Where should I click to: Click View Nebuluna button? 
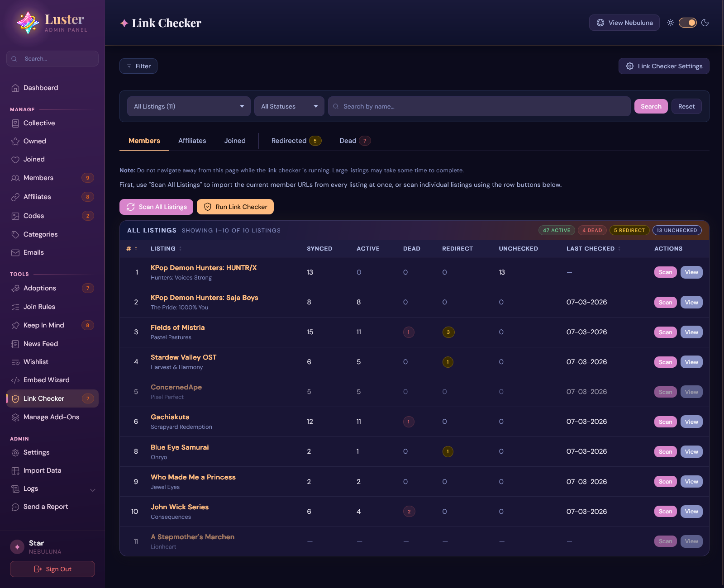(624, 23)
